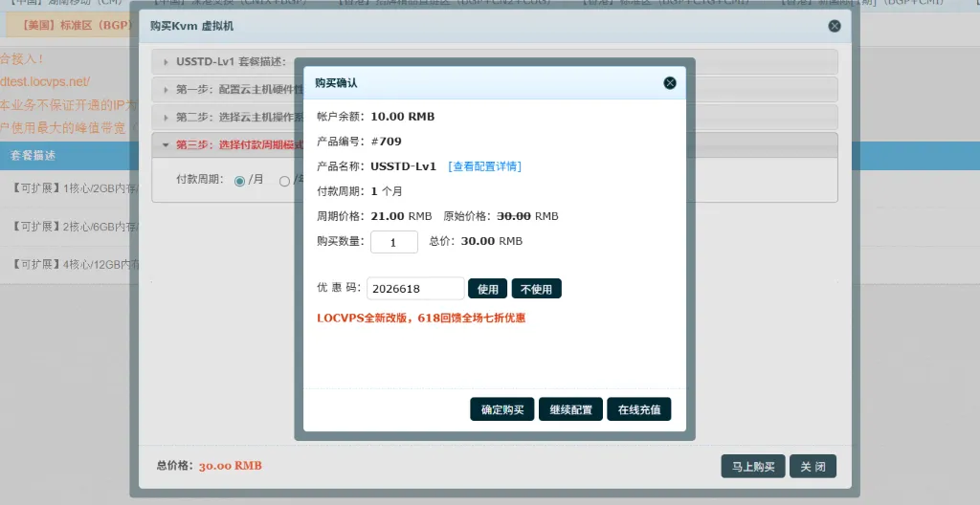980x505 pixels.
Task: Click the product name USSTD-Lv1 text
Action: [x=403, y=166]
